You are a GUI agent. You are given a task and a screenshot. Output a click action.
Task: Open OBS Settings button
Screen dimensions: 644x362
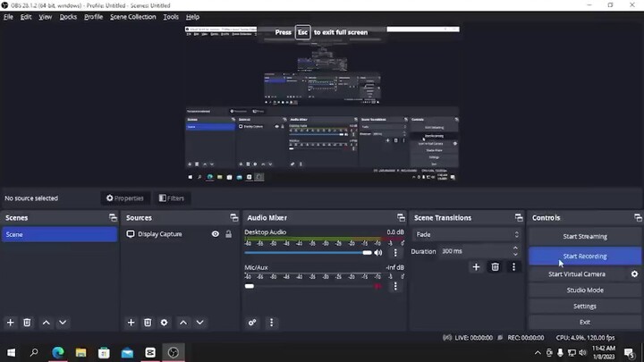pos(585,307)
